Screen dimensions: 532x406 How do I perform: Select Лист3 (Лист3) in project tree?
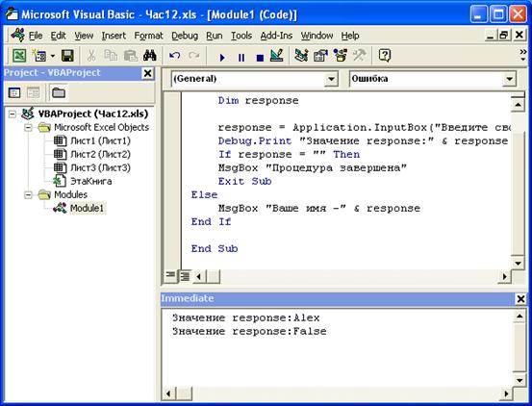tap(92, 167)
